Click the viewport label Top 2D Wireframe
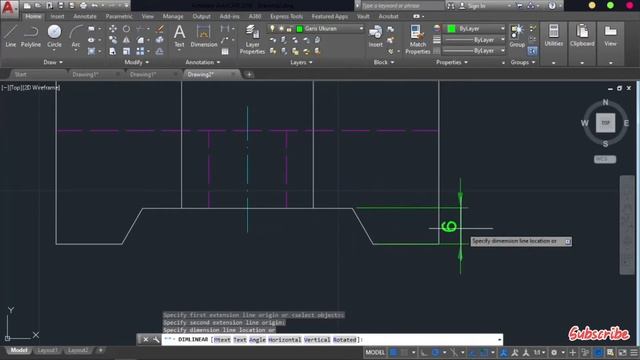The width and height of the screenshot is (640, 360). click(31, 87)
